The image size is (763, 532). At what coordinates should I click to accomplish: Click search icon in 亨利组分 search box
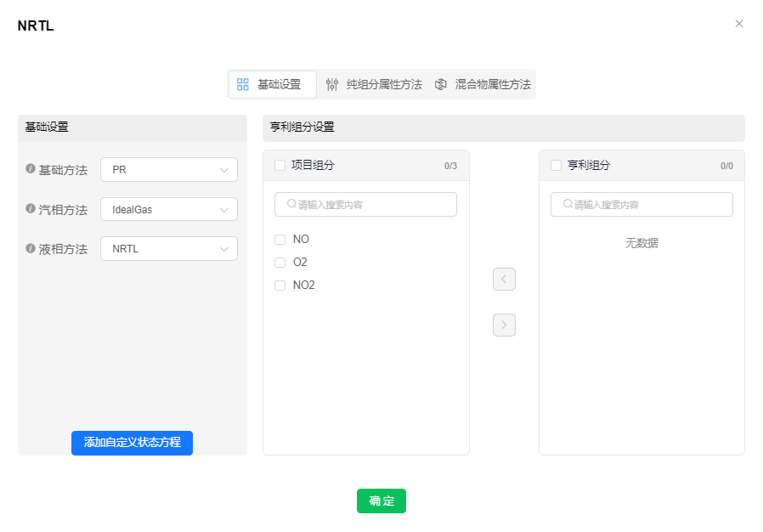(568, 203)
